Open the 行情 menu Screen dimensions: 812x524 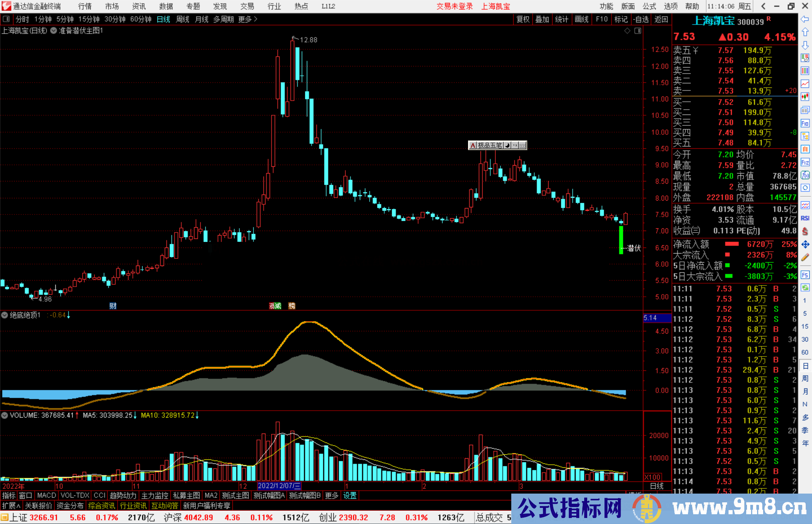[x=85, y=6]
